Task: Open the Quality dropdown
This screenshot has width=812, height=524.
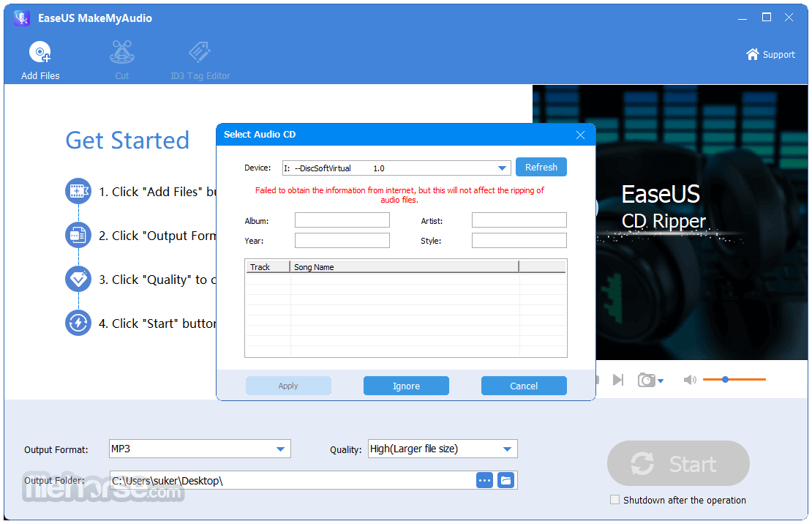Action: click(x=443, y=449)
